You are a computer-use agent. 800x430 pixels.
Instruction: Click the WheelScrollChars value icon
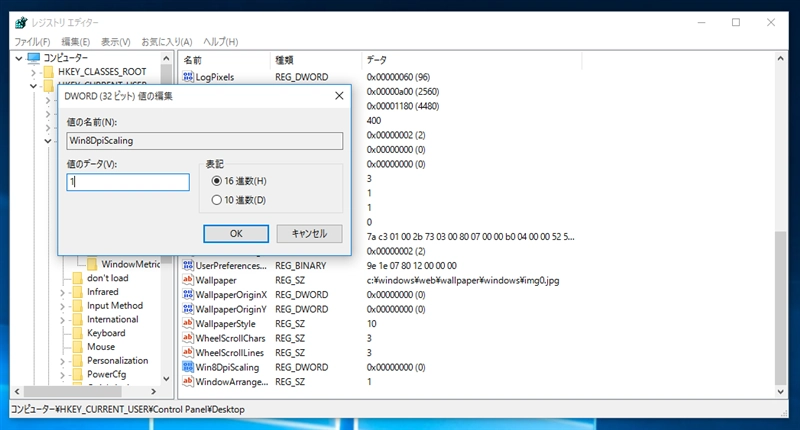pyautogui.click(x=188, y=338)
